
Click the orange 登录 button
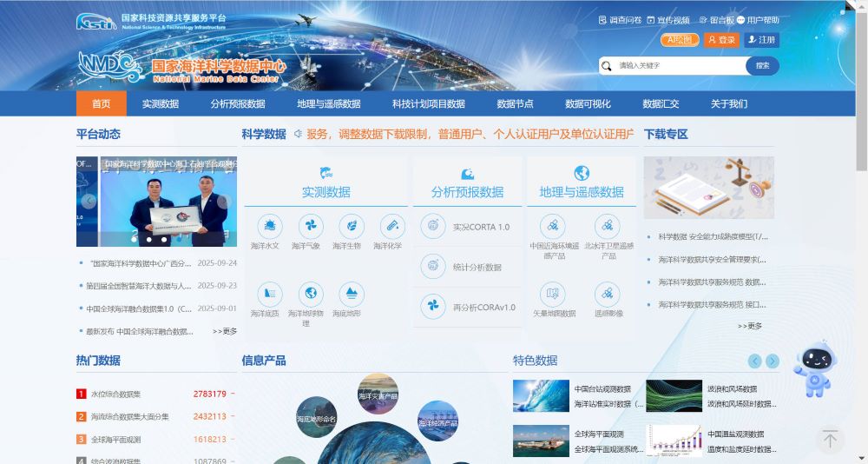(x=722, y=40)
